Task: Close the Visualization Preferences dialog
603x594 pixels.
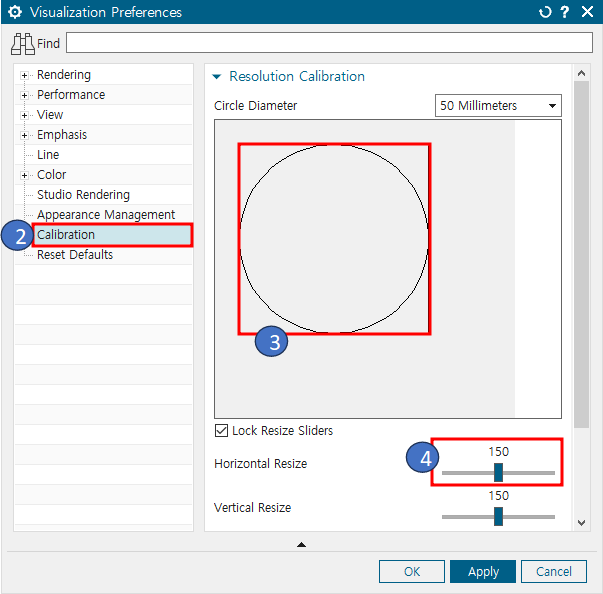Action: [586, 13]
